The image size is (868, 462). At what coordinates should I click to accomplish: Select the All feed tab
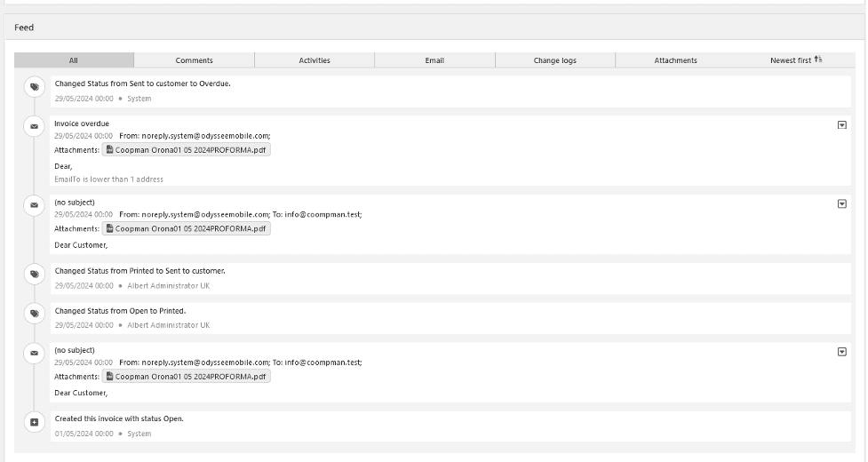(x=74, y=60)
